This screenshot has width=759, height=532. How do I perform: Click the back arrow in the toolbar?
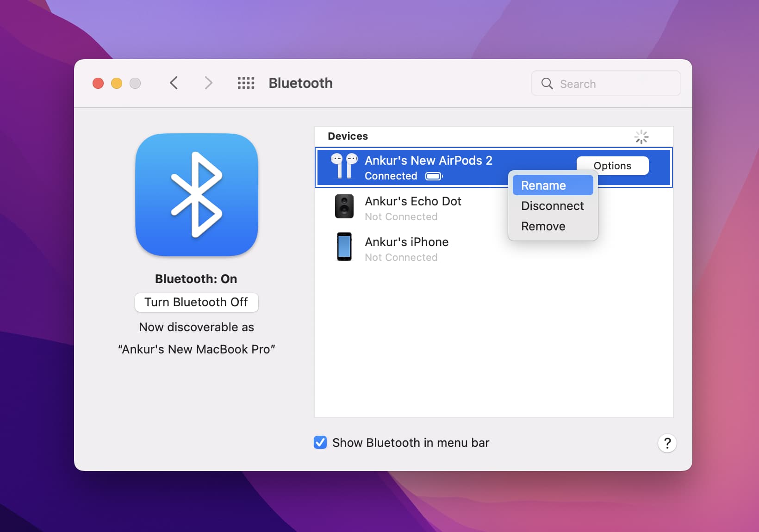click(174, 83)
